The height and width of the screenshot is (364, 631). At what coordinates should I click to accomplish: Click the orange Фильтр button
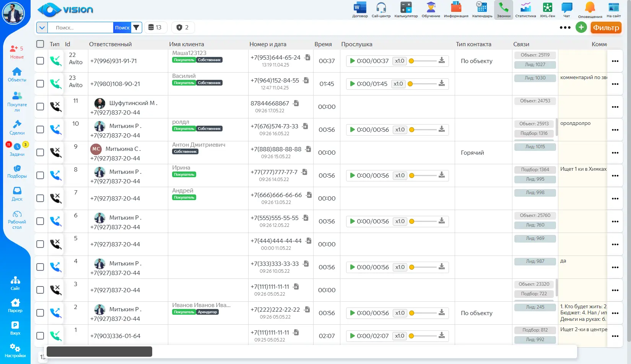click(x=606, y=28)
